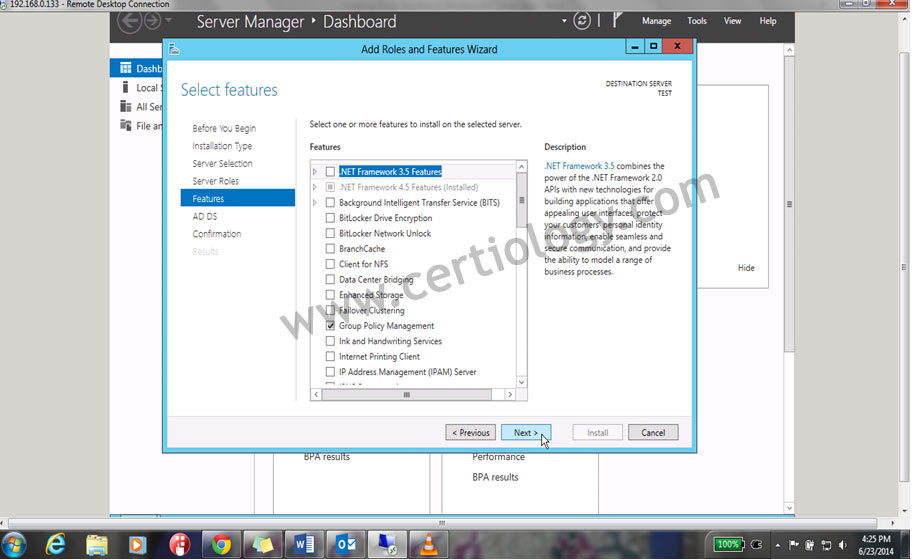
Task: Select Failover Clustering feature row
Action: [x=371, y=310]
